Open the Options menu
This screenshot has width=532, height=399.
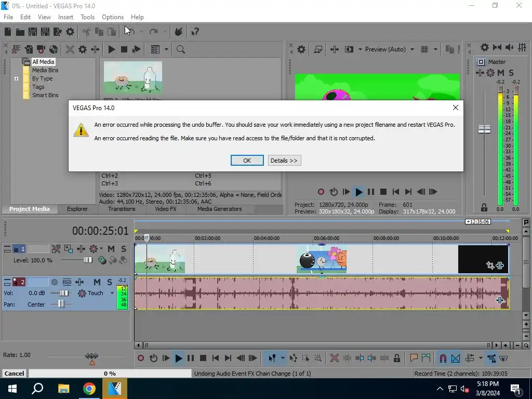point(113,17)
